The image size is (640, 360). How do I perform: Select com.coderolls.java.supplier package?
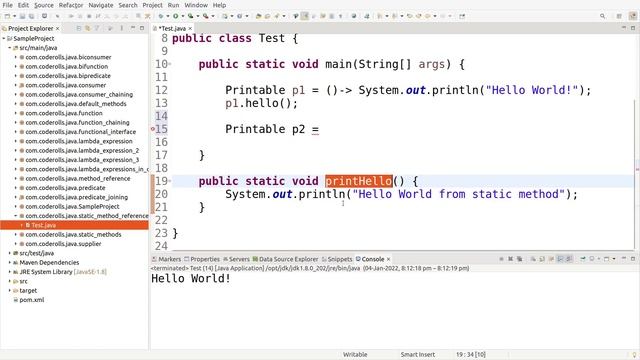point(63,244)
